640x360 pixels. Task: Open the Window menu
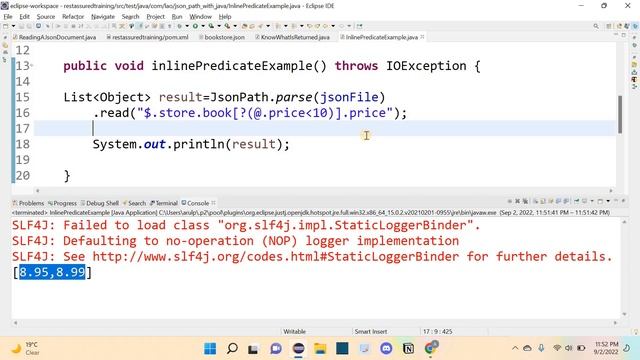coord(200,17)
